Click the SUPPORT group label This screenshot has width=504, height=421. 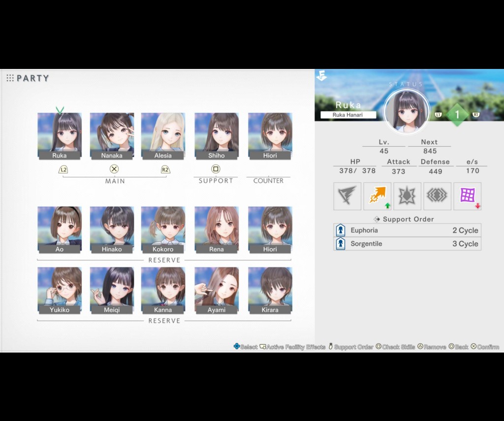(216, 181)
